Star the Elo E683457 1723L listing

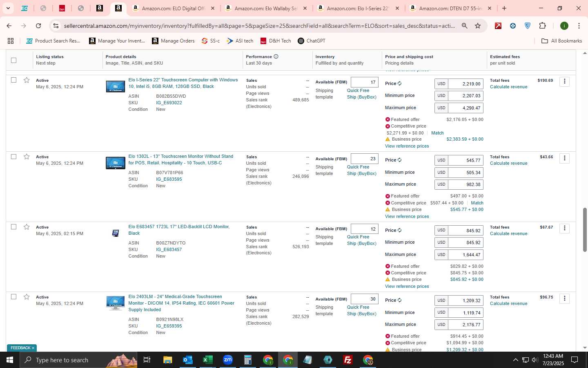coord(27,227)
